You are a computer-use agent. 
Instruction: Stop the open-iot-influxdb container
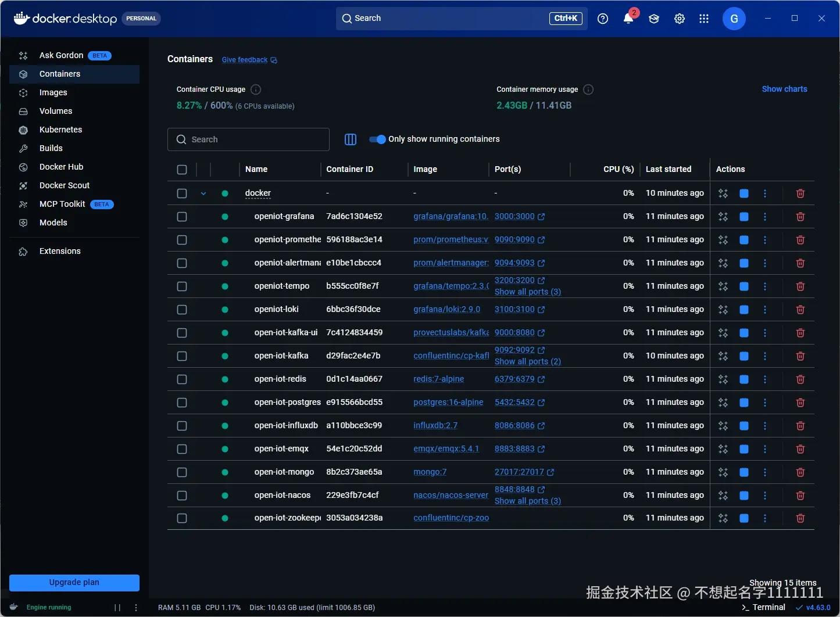[744, 426]
